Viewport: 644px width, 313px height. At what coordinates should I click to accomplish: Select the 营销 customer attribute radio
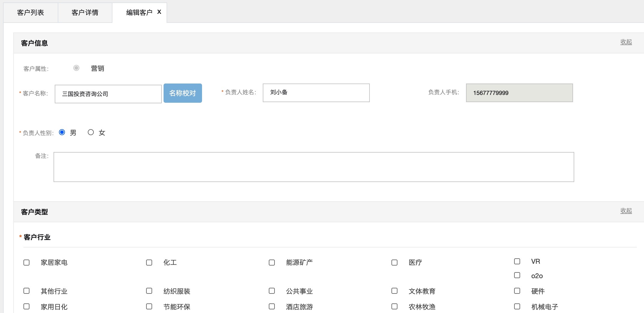76,68
